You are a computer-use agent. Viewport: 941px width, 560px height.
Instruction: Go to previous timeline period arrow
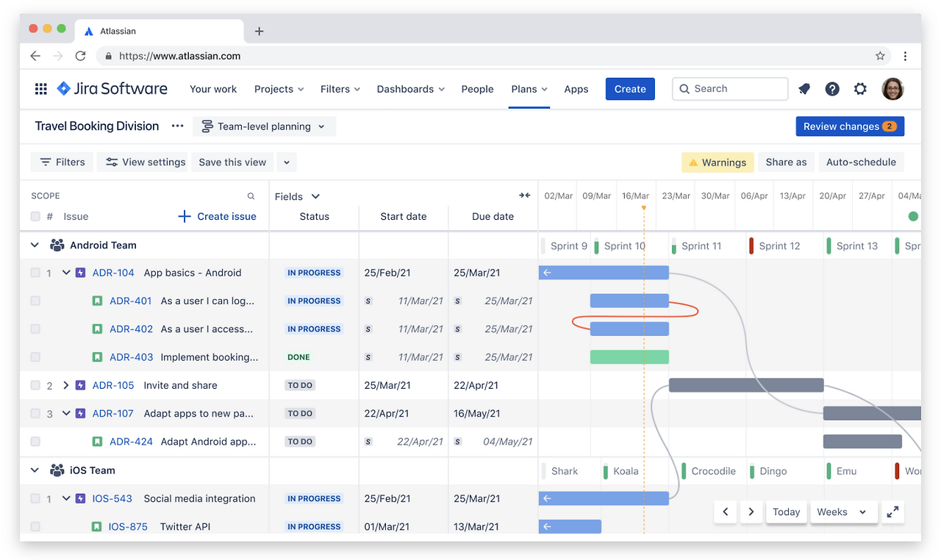726,512
